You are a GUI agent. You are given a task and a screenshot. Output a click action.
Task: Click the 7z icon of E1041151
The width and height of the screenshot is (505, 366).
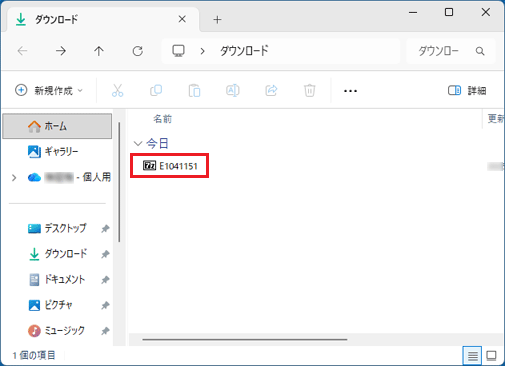point(149,165)
